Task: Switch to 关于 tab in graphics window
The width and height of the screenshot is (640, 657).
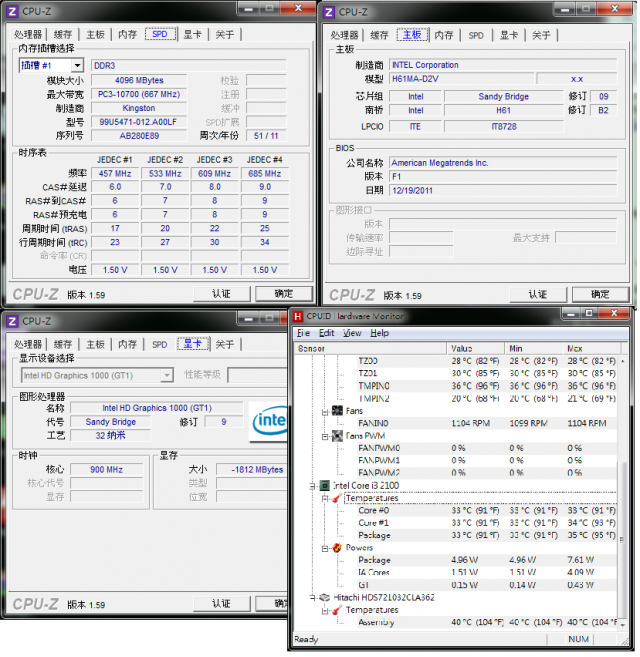Action: pos(225,344)
